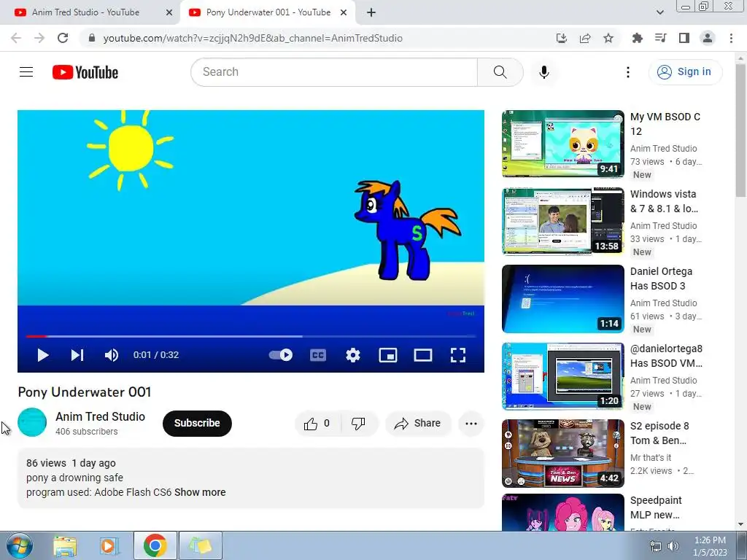Subscribe to Anim Tred Studio
The height and width of the screenshot is (560, 747).
(197, 424)
